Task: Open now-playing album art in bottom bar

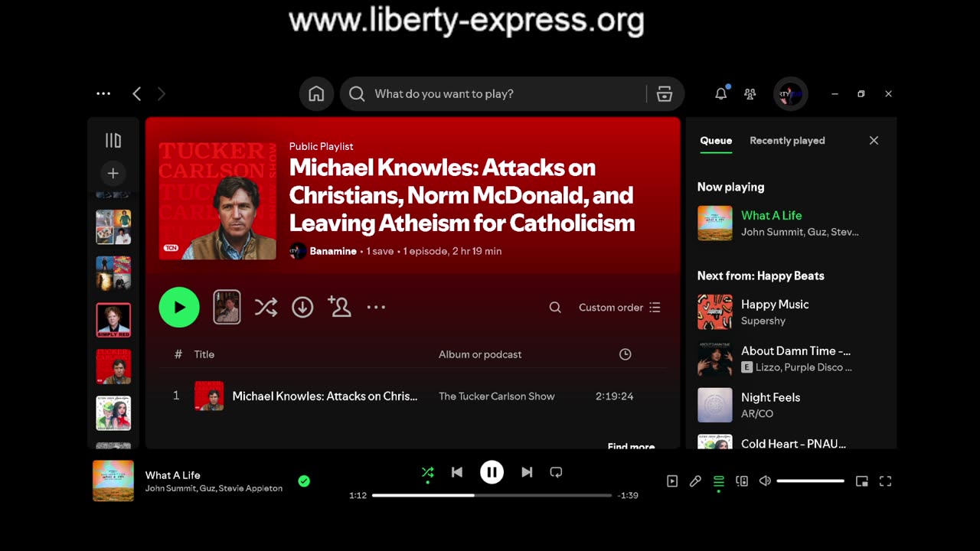Action: 113,481
